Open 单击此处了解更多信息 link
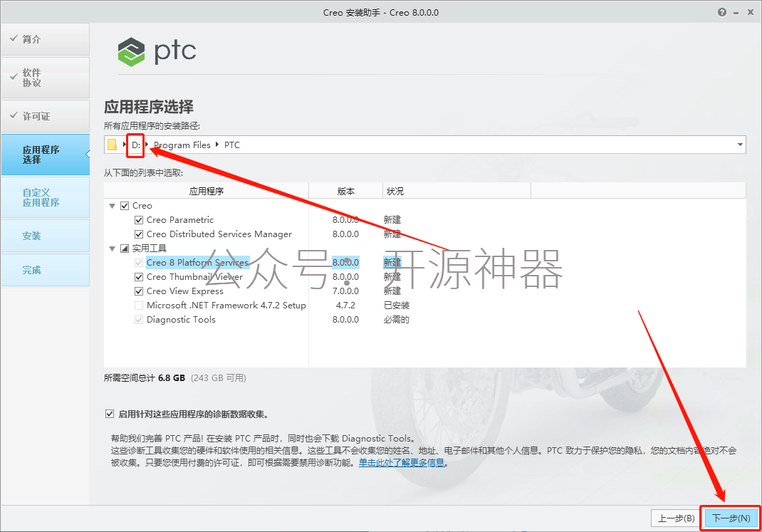The image size is (762, 532). tap(402, 462)
